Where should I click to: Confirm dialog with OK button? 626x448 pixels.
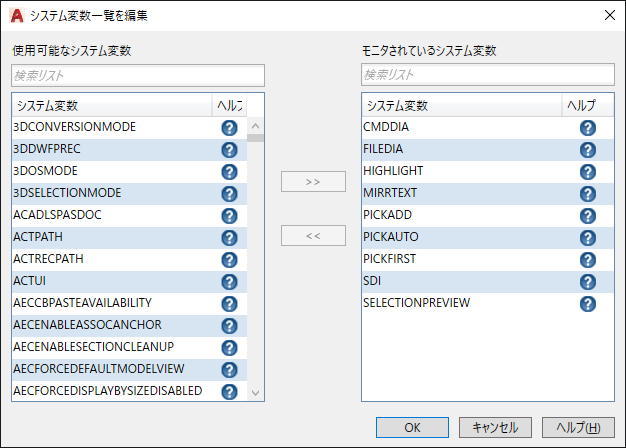pyautogui.click(x=413, y=427)
